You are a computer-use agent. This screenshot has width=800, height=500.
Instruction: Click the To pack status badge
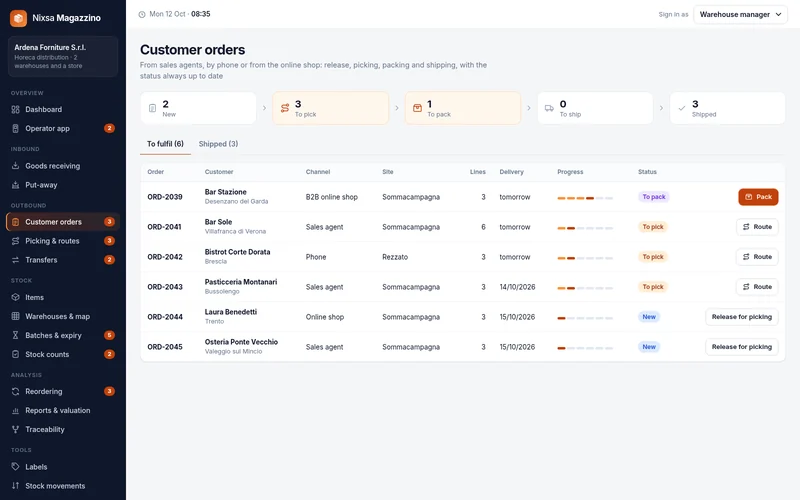(654, 197)
